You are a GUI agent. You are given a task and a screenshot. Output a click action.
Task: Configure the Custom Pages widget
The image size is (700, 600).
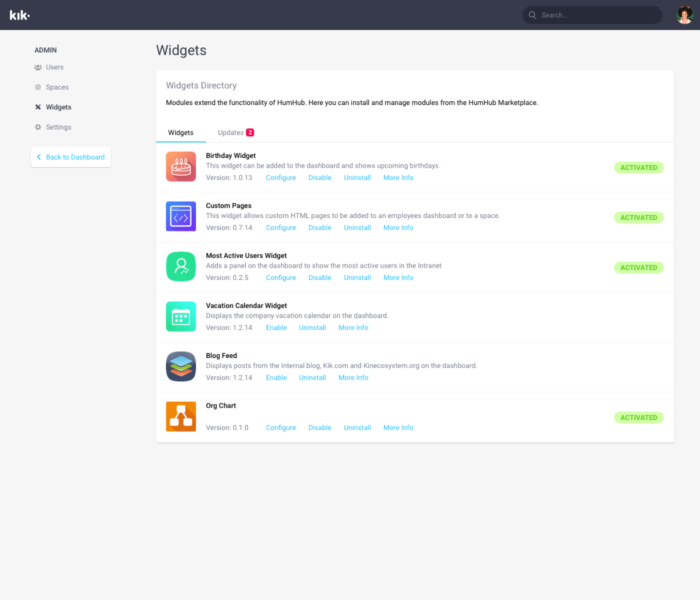coord(281,227)
